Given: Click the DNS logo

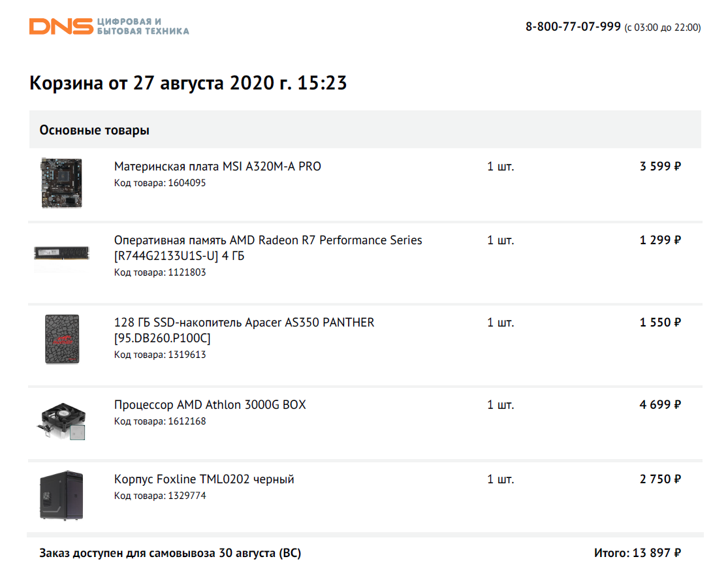Looking at the screenshot, I should click(61, 27).
